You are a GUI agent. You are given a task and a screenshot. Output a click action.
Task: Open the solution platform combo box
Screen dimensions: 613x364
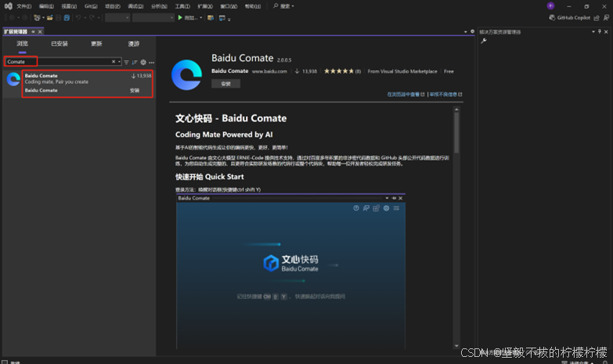coord(153,17)
